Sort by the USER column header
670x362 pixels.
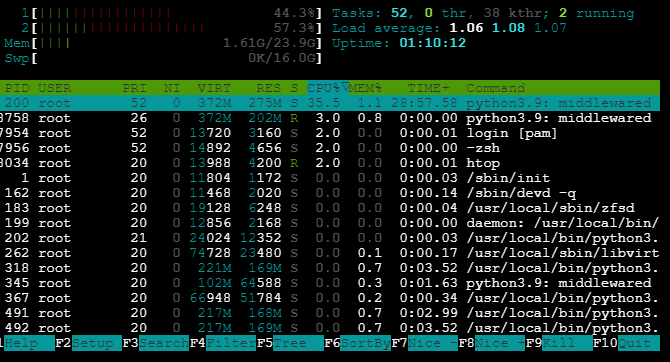pyautogui.click(x=55, y=88)
